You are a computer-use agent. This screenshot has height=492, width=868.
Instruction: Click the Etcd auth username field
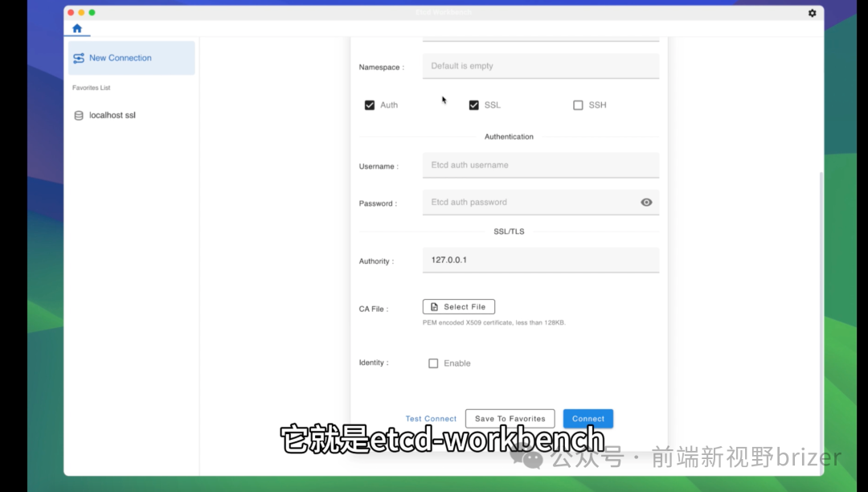pyautogui.click(x=540, y=165)
